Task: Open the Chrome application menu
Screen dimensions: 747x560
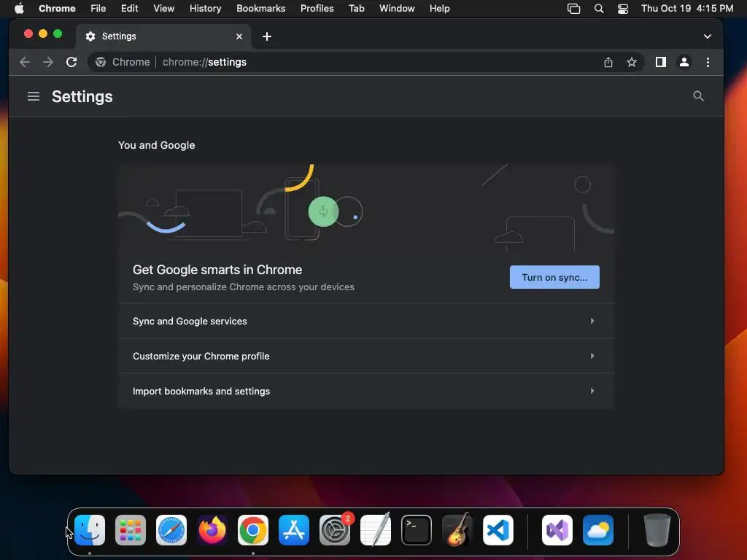Action: pyautogui.click(x=57, y=8)
